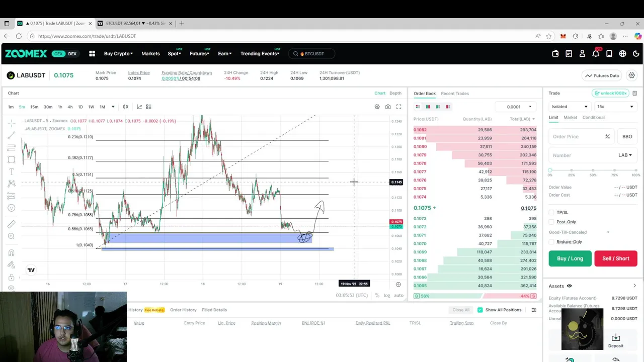Open the Filled Details tab

coord(214,310)
